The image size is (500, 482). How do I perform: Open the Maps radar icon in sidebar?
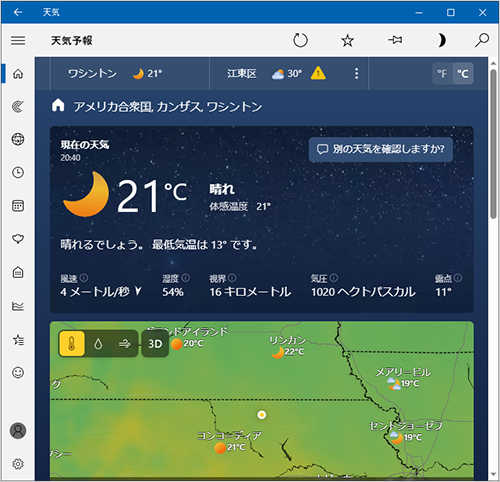pyautogui.click(x=18, y=107)
